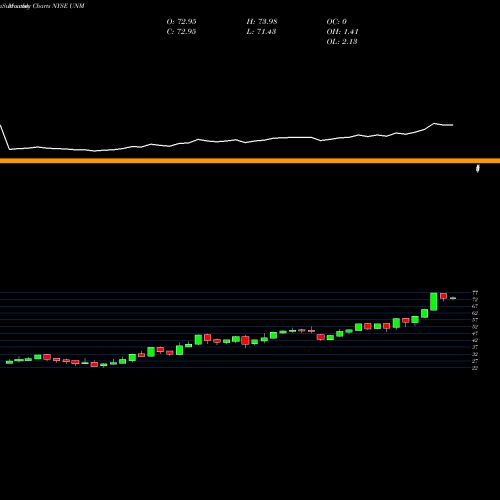This screenshot has width=500, height=500.
Task: Select the tallest green candlestick near 77
Action: (434, 302)
